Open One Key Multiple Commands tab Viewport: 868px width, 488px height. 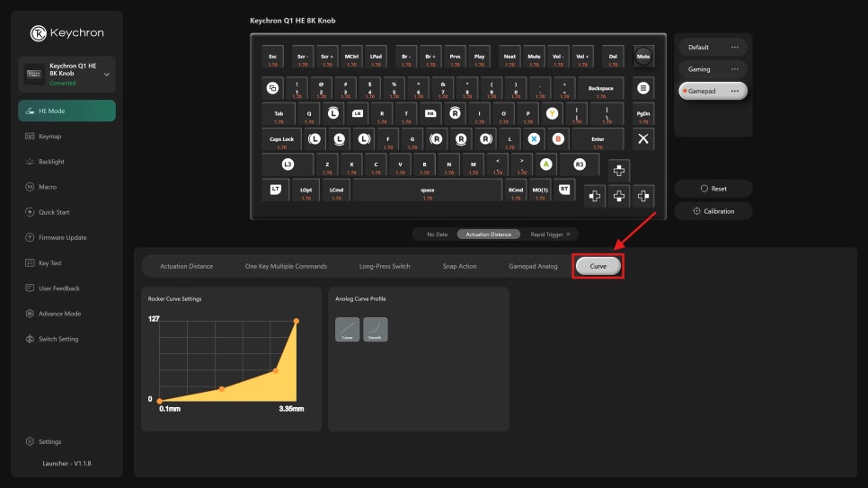(287, 266)
